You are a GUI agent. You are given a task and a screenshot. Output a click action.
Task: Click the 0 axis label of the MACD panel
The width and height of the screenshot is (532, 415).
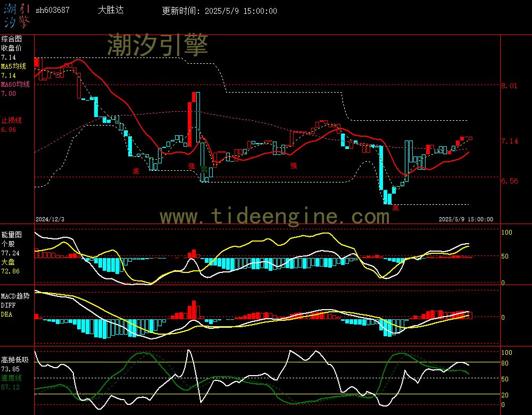503,318
